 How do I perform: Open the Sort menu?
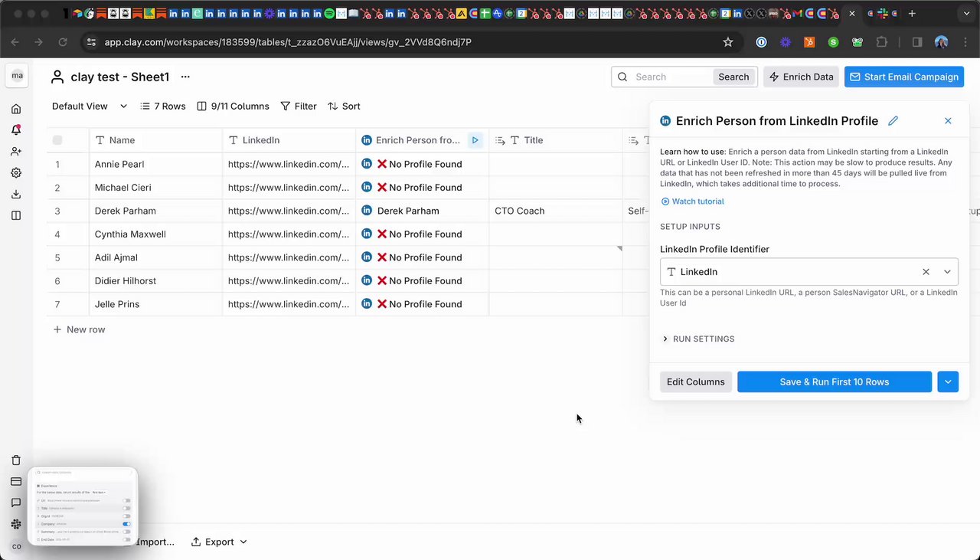click(x=344, y=106)
